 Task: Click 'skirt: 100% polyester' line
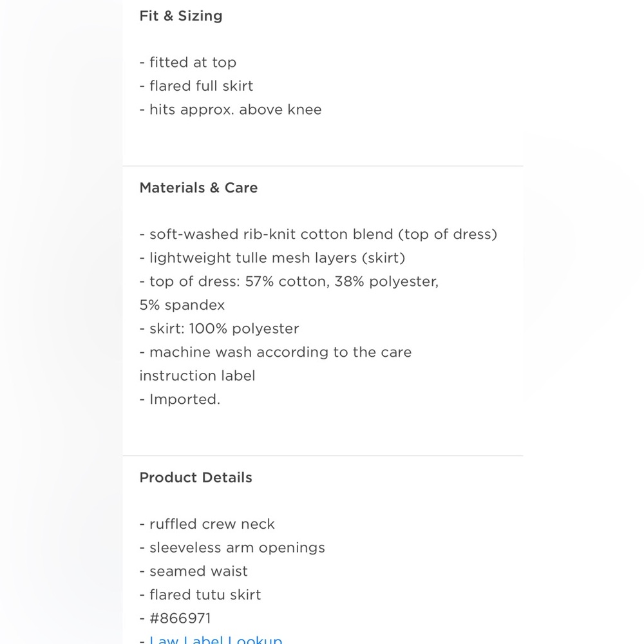click(219, 328)
